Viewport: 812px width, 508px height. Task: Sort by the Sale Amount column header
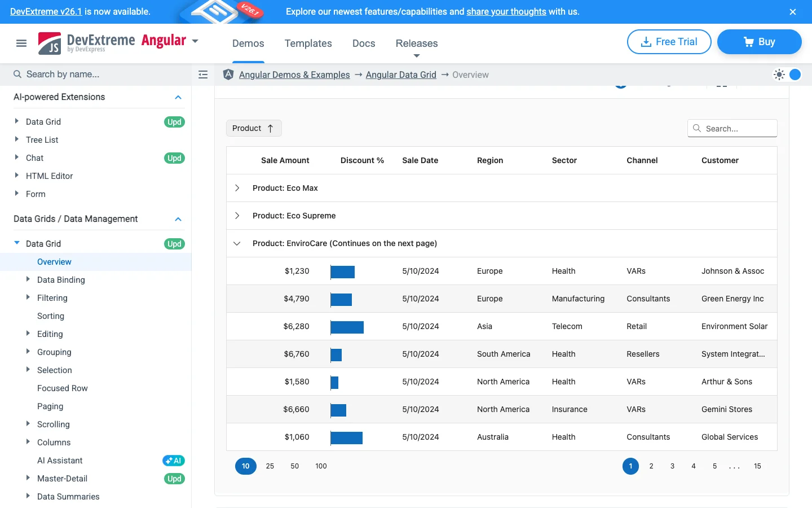[x=285, y=160]
